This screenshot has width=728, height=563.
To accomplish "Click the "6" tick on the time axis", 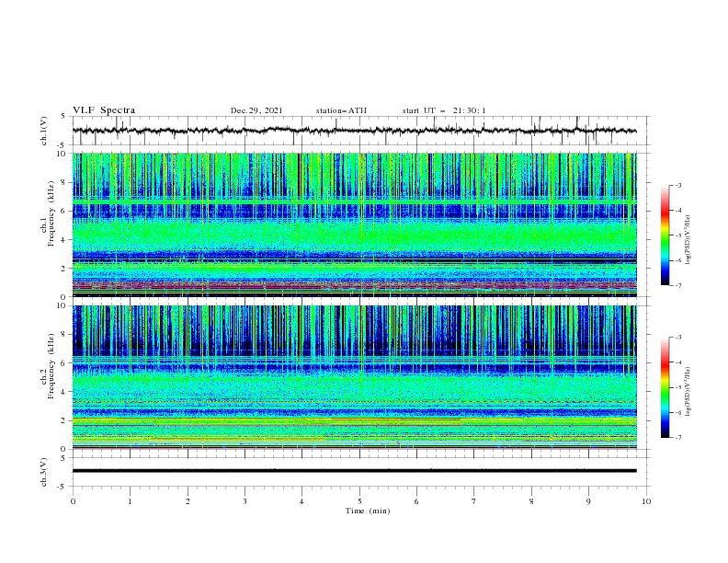I will pyautogui.click(x=416, y=501).
